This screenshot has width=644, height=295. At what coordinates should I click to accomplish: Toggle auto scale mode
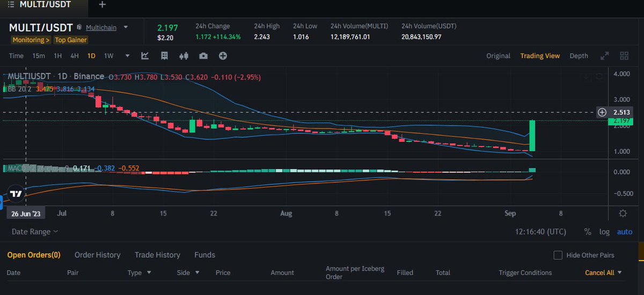(x=625, y=232)
